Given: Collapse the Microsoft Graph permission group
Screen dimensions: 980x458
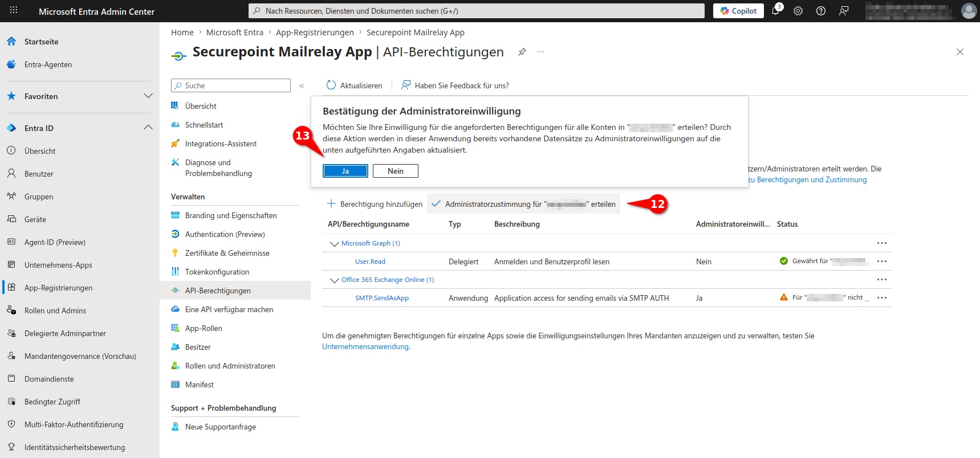Looking at the screenshot, I should point(335,244).
